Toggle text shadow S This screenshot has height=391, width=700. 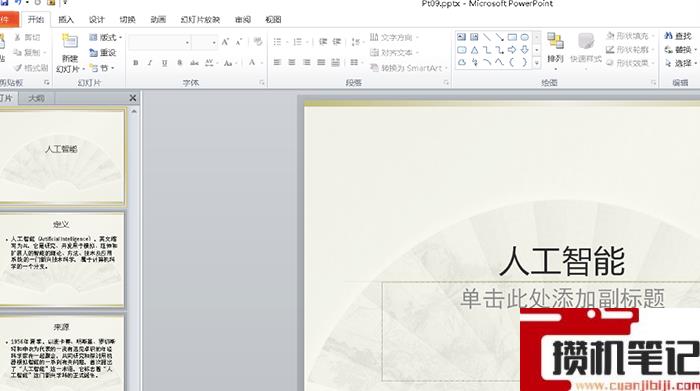(179, 63)
